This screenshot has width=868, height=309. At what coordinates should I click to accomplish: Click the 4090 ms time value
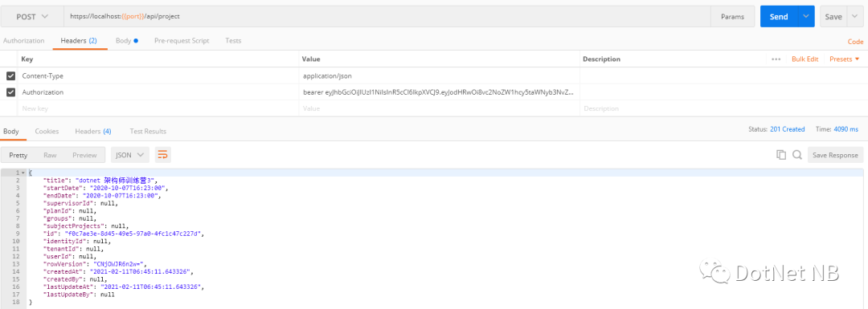click(845, 129)
